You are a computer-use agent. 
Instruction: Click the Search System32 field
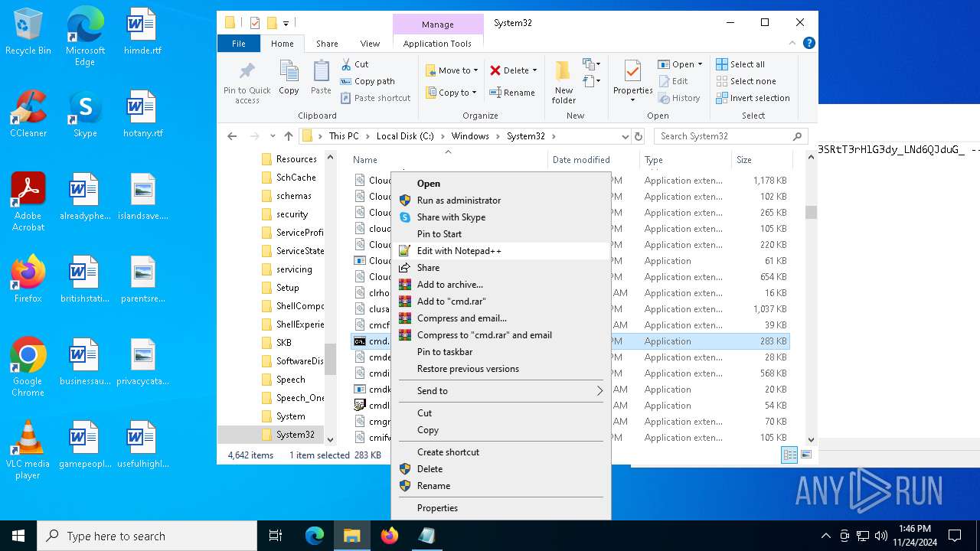731,136
